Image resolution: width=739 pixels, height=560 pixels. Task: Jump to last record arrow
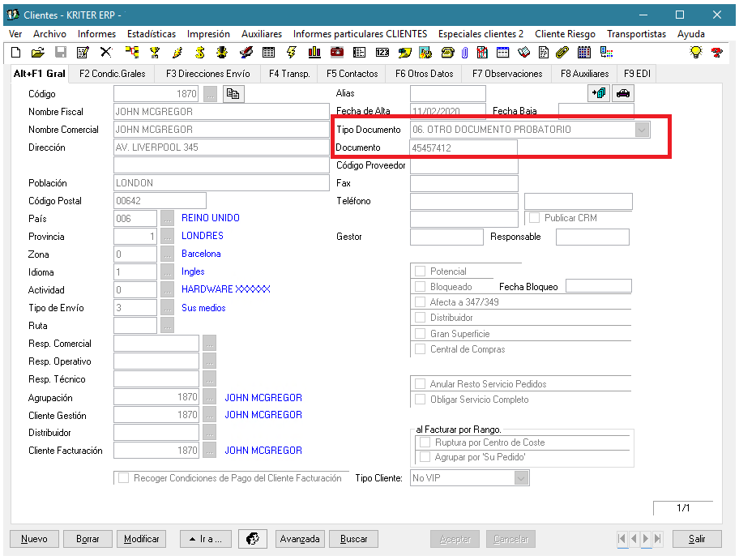tap(657, 538)
